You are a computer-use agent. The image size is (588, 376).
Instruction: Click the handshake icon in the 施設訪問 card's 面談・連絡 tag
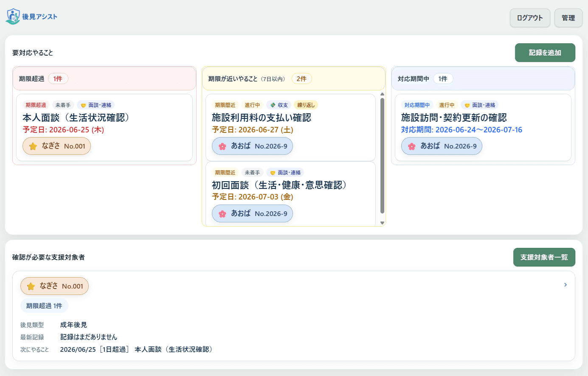point(467,105)
